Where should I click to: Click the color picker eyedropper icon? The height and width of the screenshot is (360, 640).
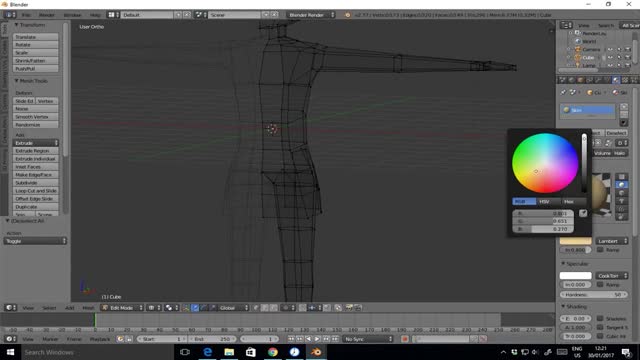pos(583,213)
